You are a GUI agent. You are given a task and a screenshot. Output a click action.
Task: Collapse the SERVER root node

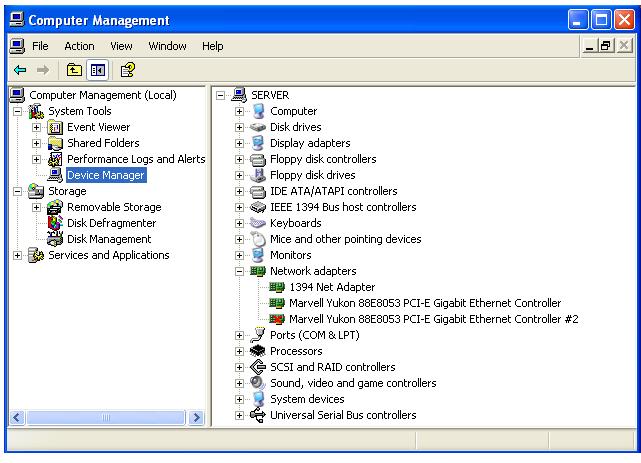(x=220, y=95)
